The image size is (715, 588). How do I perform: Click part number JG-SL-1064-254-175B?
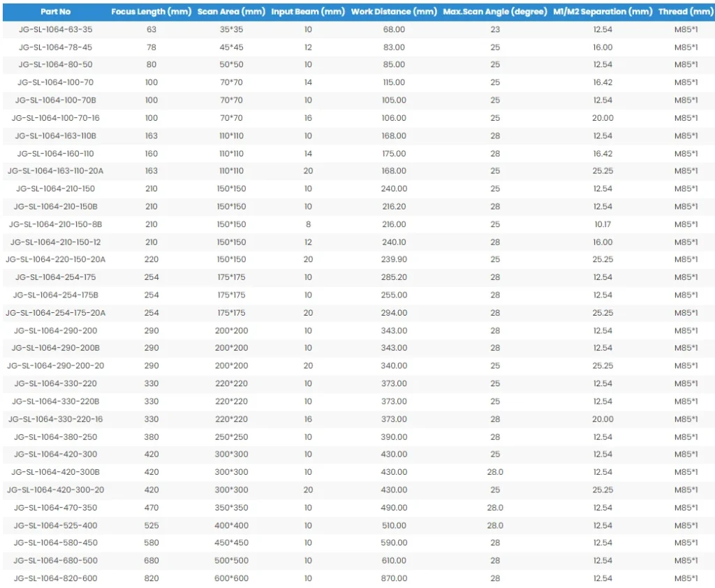pos(55,295)
